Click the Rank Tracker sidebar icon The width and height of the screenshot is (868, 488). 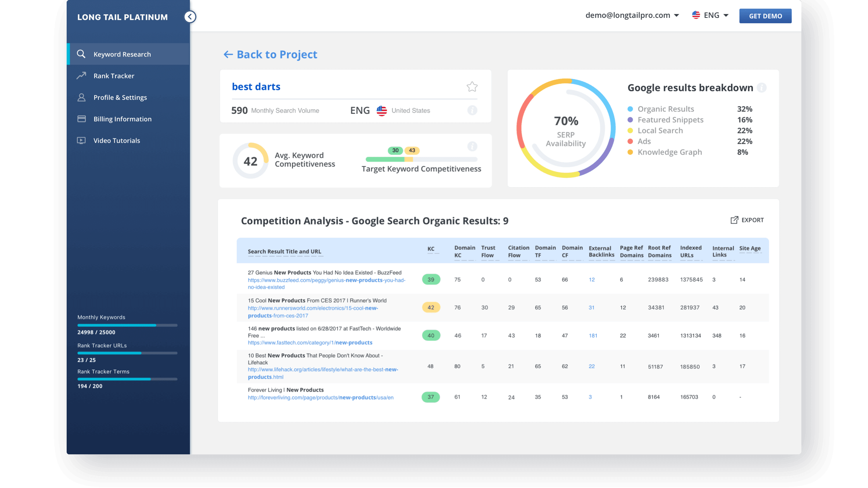pyautogui.click(x=82, y=76)
